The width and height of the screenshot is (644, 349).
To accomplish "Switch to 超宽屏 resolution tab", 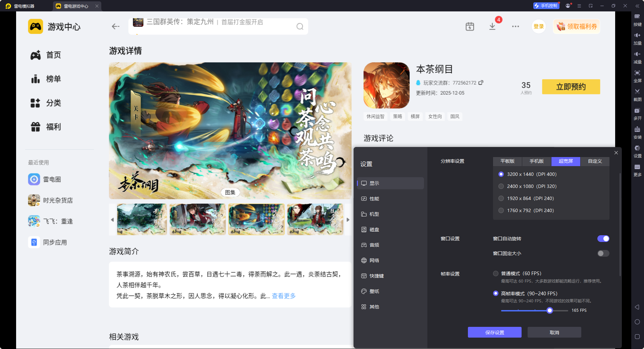I will 566,161.
